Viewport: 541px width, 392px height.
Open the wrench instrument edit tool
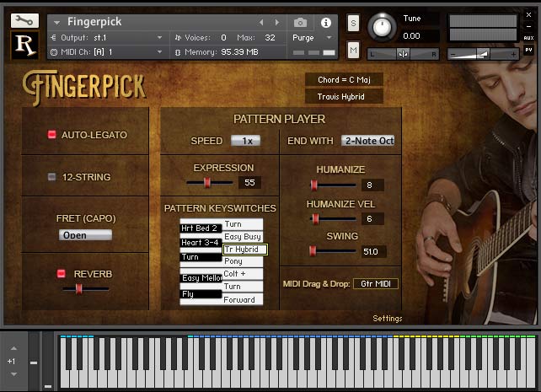[24, 21]
